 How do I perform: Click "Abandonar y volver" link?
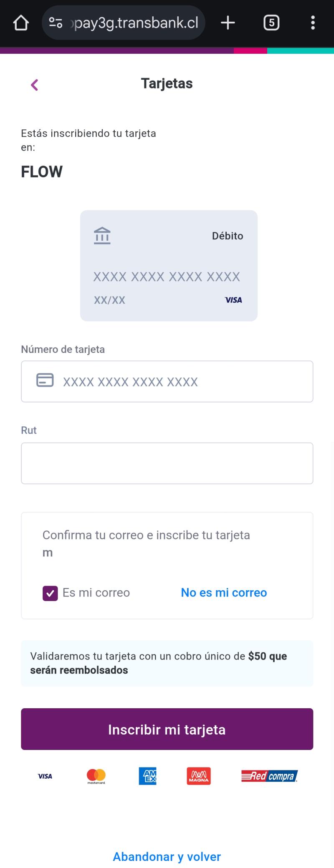pyautogui.click(x=167, y=856)
